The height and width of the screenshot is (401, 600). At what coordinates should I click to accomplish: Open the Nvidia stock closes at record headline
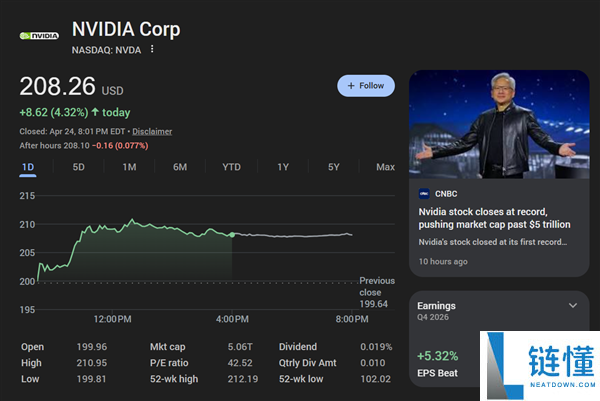pos(494,218)
